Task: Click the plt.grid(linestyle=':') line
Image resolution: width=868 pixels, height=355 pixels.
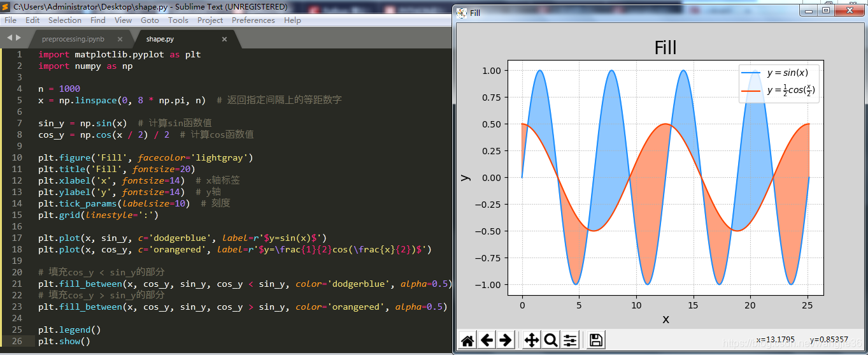Action: tap(98, 215)
